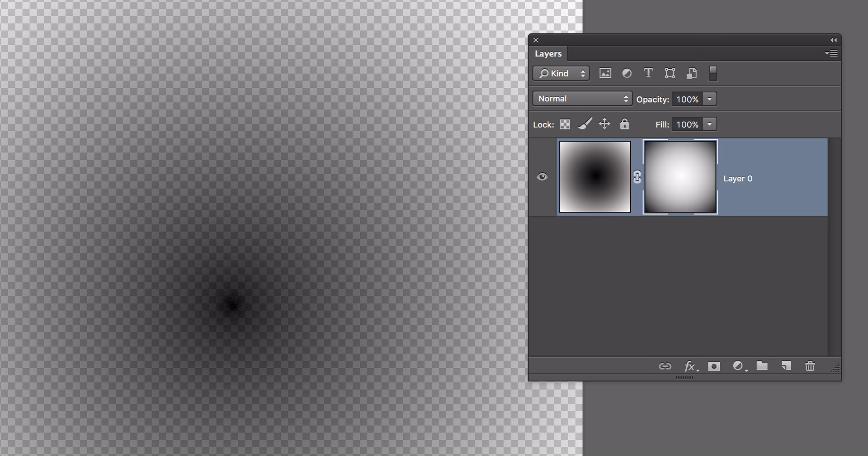
Task: Hide Layer 0 using eye icon
Action: click(x=542, y=177)
